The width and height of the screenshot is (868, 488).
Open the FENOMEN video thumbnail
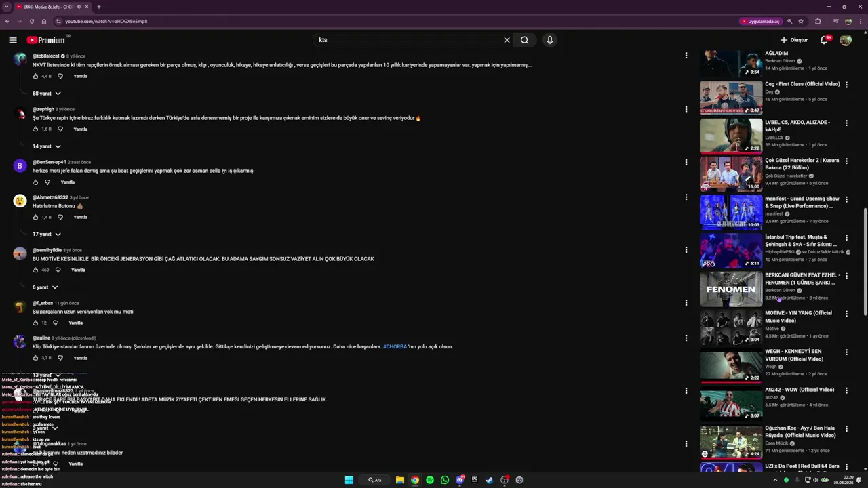pos(731,289)
